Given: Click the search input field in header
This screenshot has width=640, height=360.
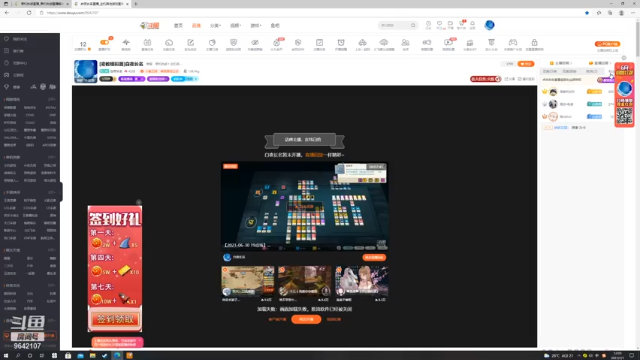Looking at the screenshot, I should click(x=394, y=25).
